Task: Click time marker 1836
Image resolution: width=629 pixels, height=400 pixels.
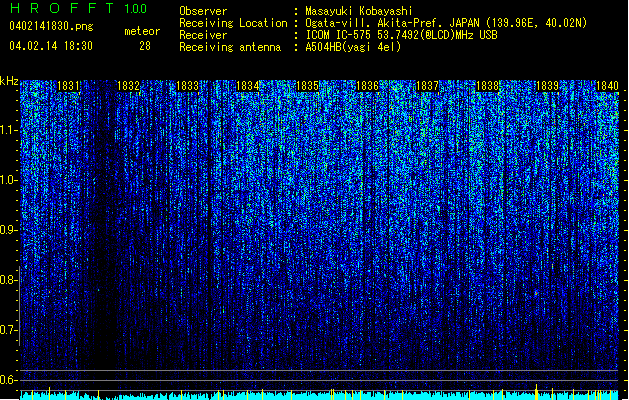Action: coord(367,86)
